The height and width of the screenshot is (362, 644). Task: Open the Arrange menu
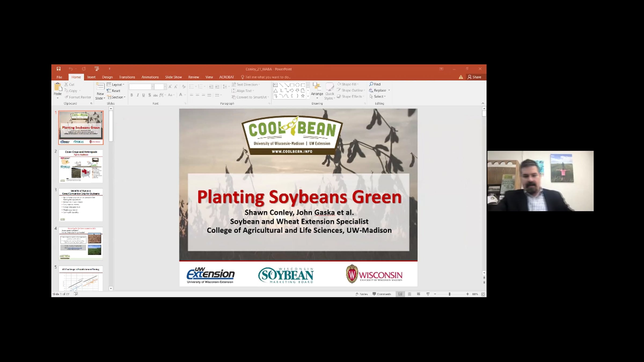(x=317, y=90)
